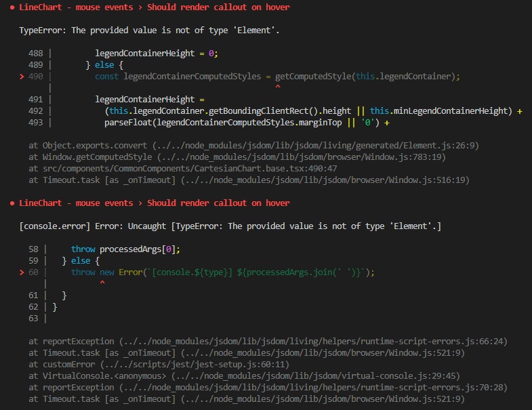This screenshot has width=532, height=410.
Task: Click line number 493 in the gutter
Action: 36,123
